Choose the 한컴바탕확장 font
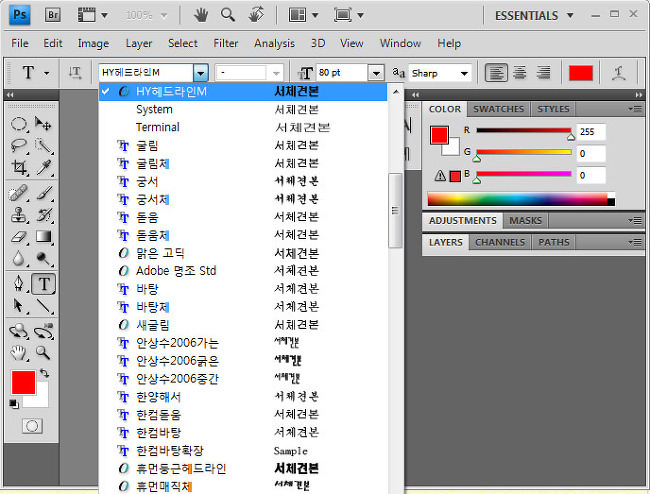This screenshot has height=494, width=650. click(243, 450)
